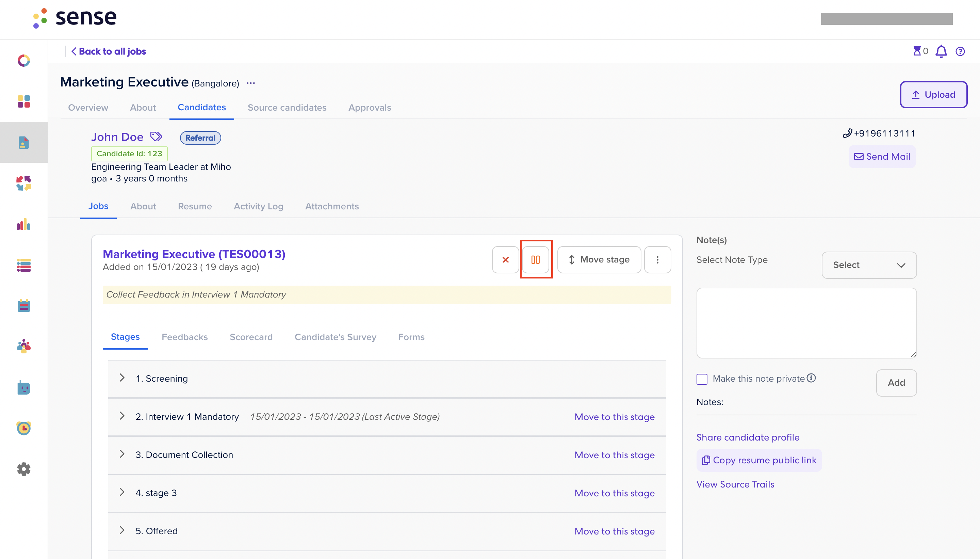Open View Source Trails link

pos(735,484)
